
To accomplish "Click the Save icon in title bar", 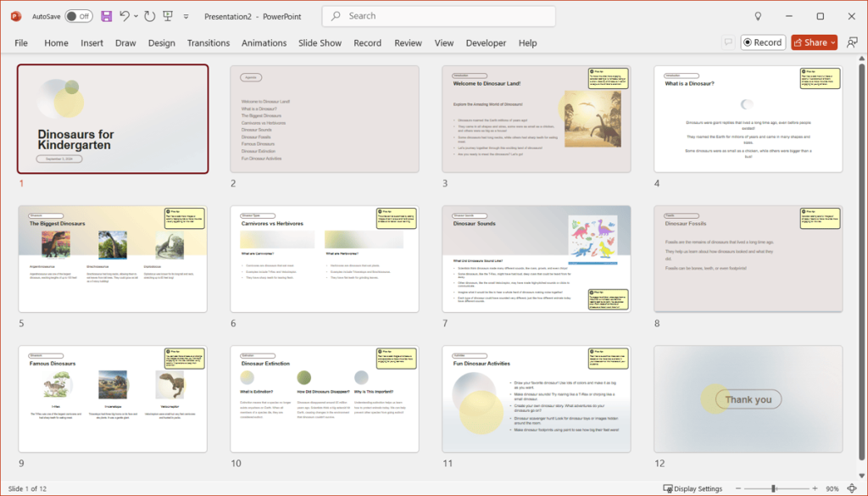I will [x=106, y=16].
